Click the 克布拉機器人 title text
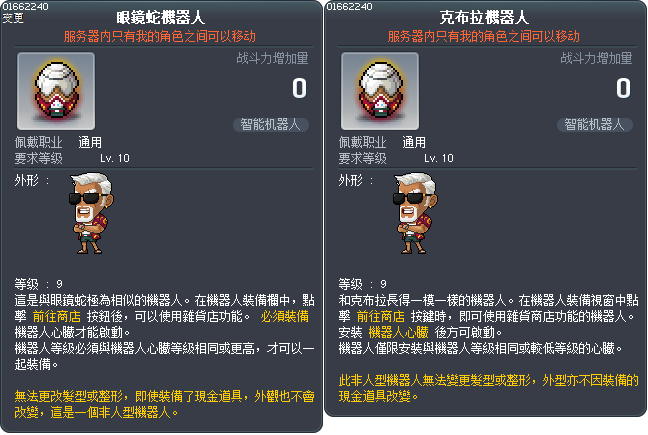The image size is (648, 435). pos(484,18)
